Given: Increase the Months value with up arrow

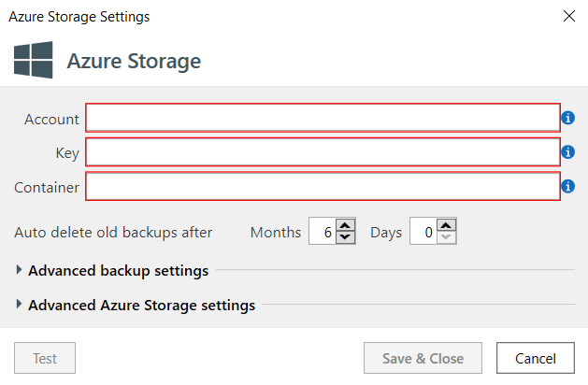Looking at the screenshot, I should tap(345, 226).
